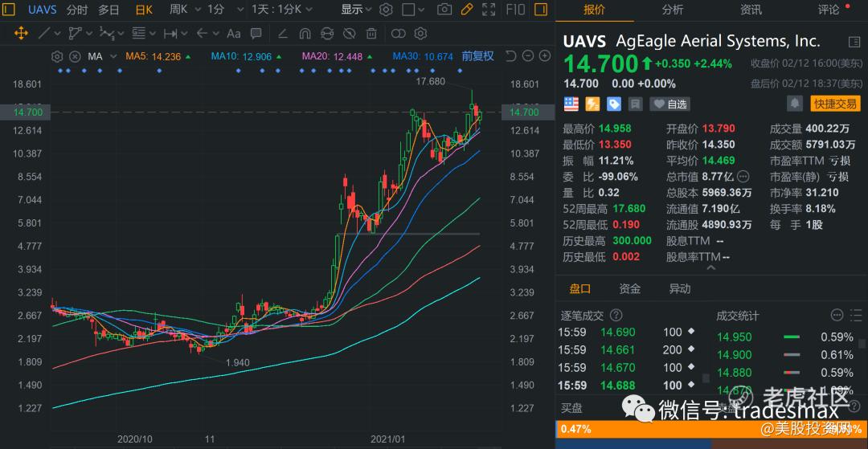Toggle the left sidebar panel icon
Viewport: 868px width, 449px height.
(10, 10)
